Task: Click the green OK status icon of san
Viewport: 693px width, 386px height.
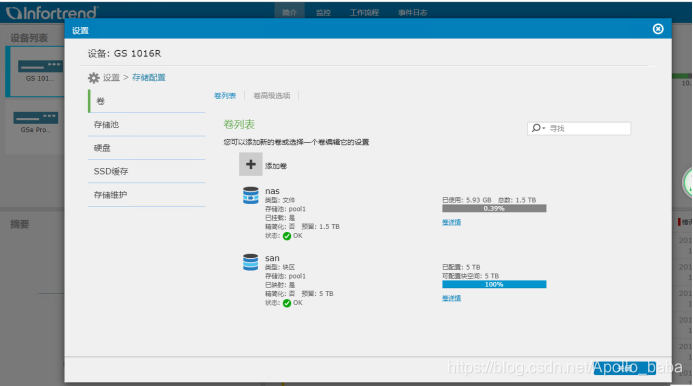Action: [287, 303]
